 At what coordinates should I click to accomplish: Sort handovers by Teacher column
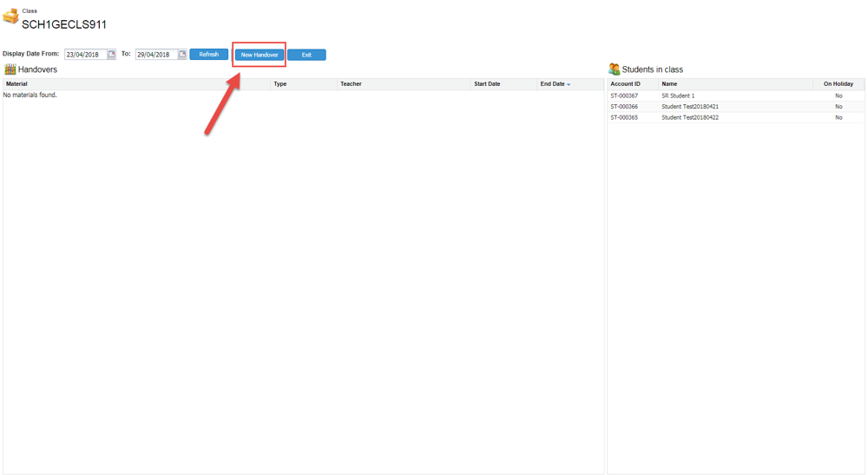[351, 84]
